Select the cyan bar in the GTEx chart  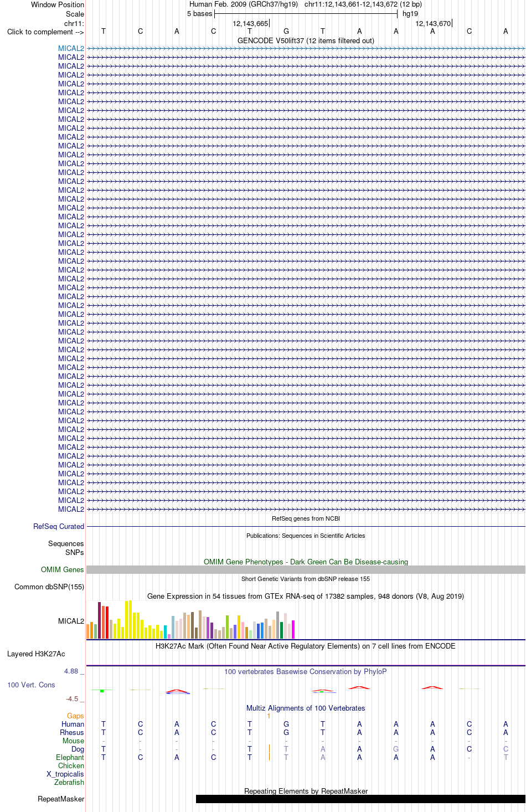165,632
